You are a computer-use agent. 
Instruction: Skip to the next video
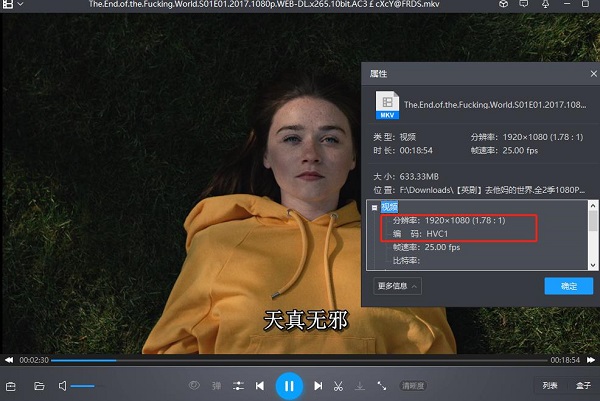(318, 386)
